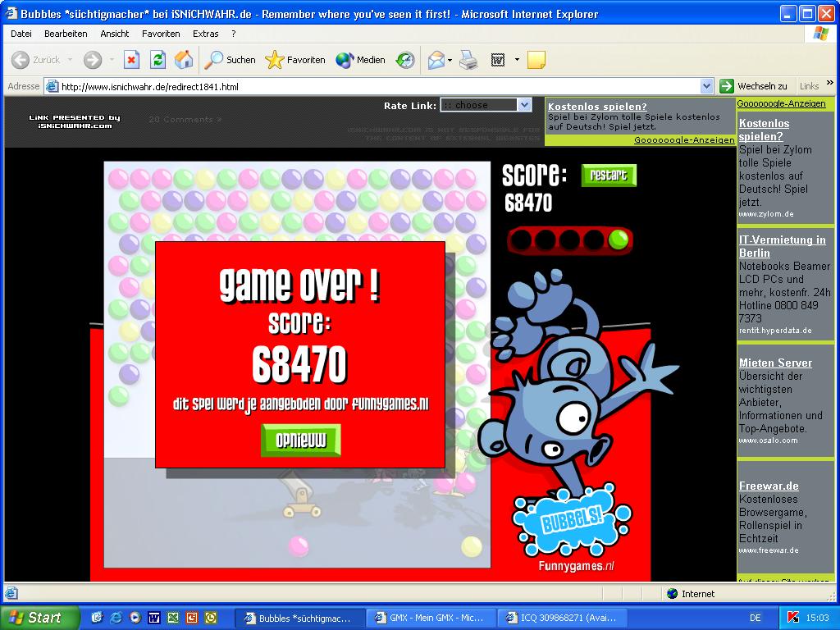Click Goooooogle-Anzeigen link in sidebar
The height and width of the screenshot is (630, 840).
tap(781, 103)
